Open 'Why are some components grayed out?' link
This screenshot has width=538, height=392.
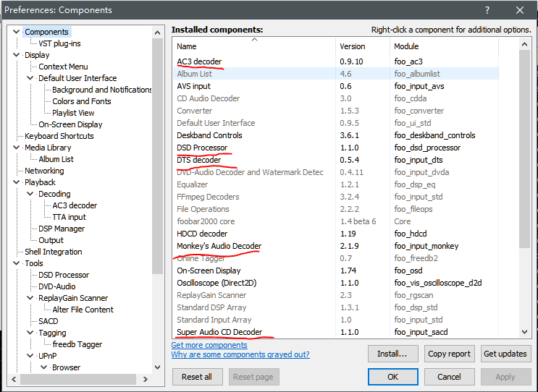240,354
